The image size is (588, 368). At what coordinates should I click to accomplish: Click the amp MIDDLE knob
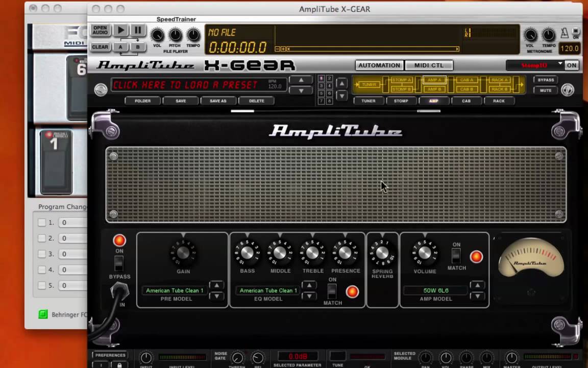click(x=280, y=252)
